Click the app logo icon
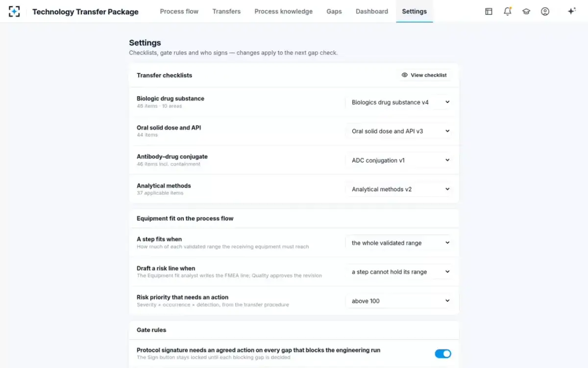Screen dimensions: 588x368 (14, 11)
